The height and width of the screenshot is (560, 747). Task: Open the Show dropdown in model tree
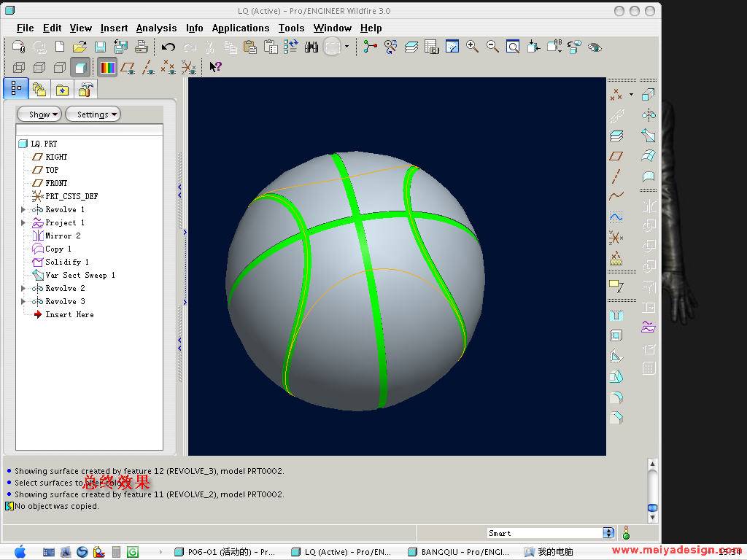click(x=39, y=114)
